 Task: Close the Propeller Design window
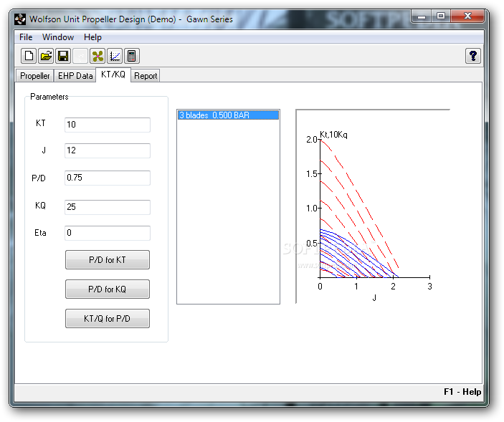coord(467,16)
